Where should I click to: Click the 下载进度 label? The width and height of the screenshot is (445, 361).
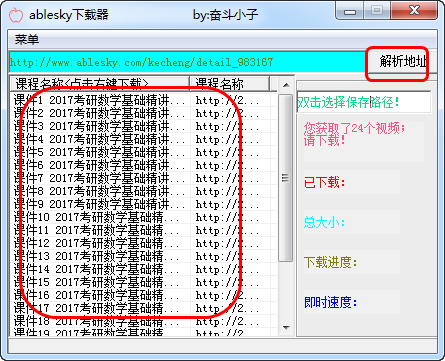tap(330, 262)
